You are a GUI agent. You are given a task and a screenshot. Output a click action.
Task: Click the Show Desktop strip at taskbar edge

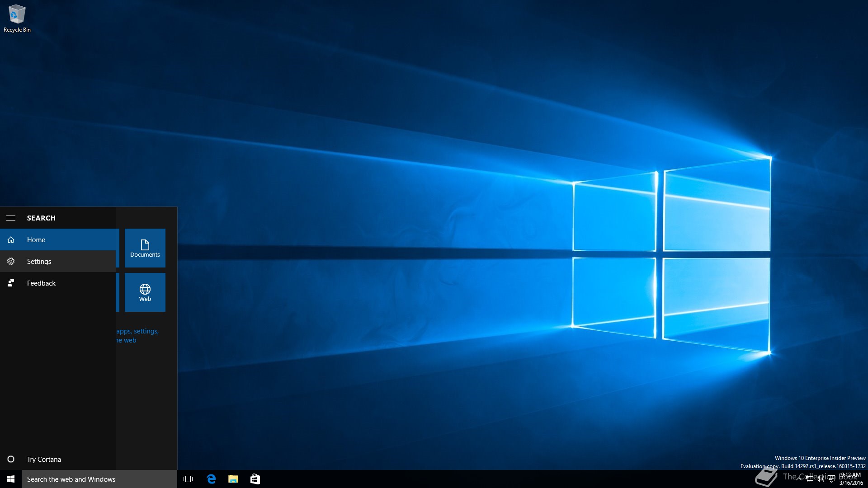click(x=866, y=479)
